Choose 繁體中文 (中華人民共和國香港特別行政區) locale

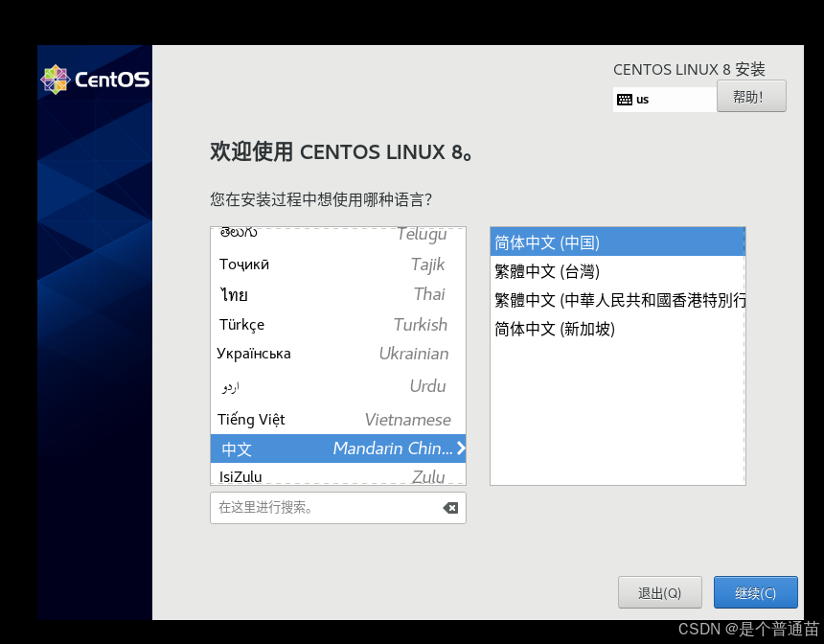[x=617, y=300]
